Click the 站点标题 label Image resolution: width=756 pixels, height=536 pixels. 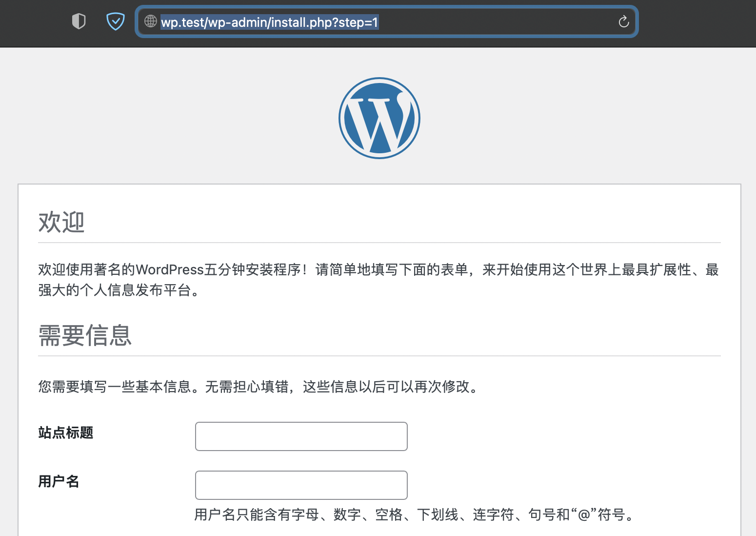[66, 433]
